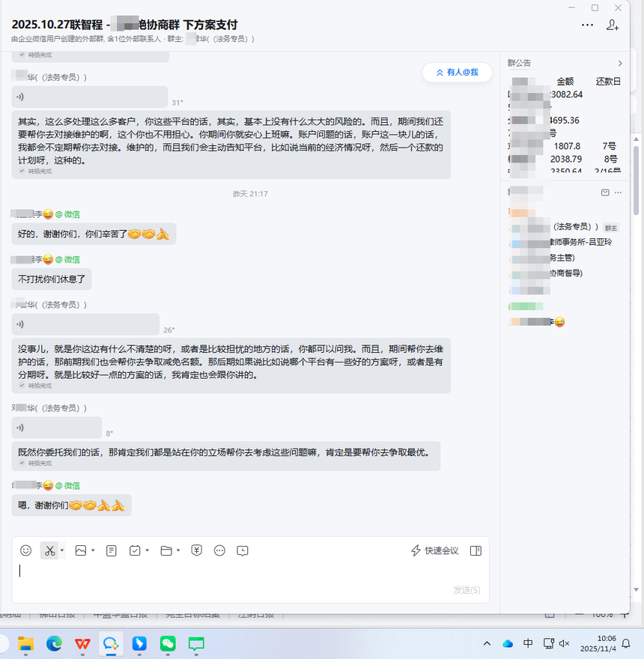Open Microsoft Edge from the taskbar
This screenshot has width=644, height=659.
(x=54, y=643)
